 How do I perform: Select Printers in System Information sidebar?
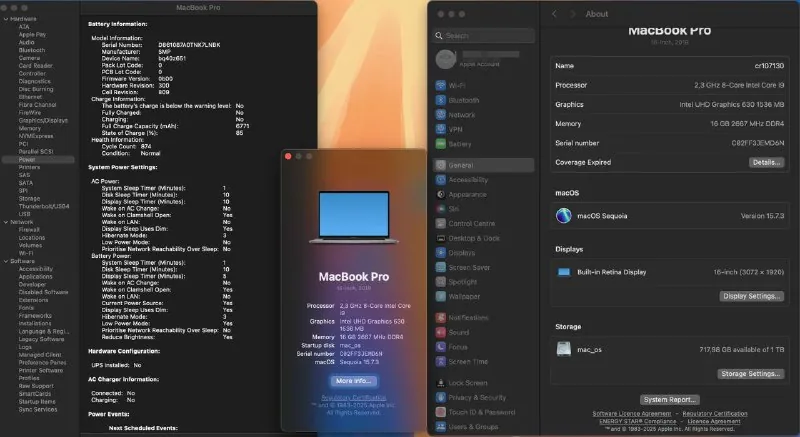point(29,167)
